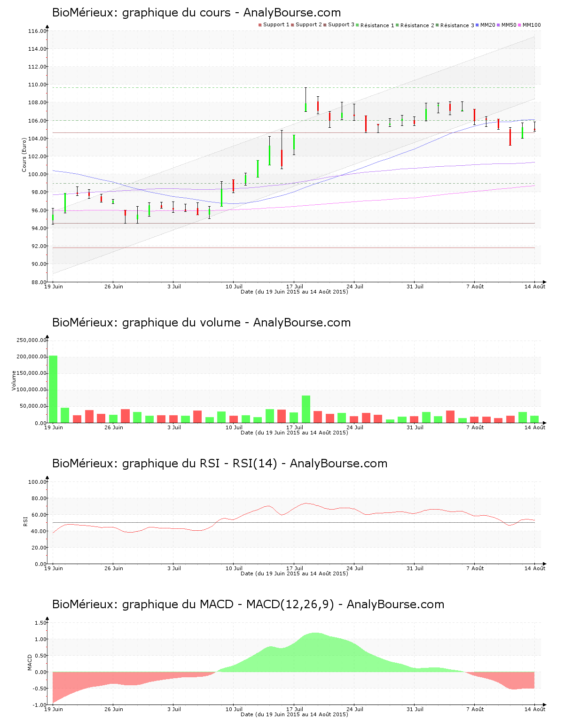The image size is (564, 728).
Task: Click '7 Août' on the MACD chart axis
Action: coord(475,709)
